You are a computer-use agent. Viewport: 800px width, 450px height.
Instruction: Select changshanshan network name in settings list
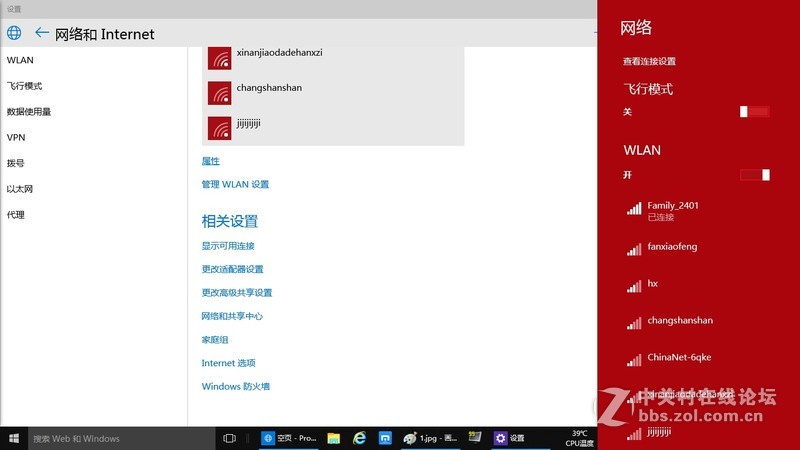pos(269,88)
